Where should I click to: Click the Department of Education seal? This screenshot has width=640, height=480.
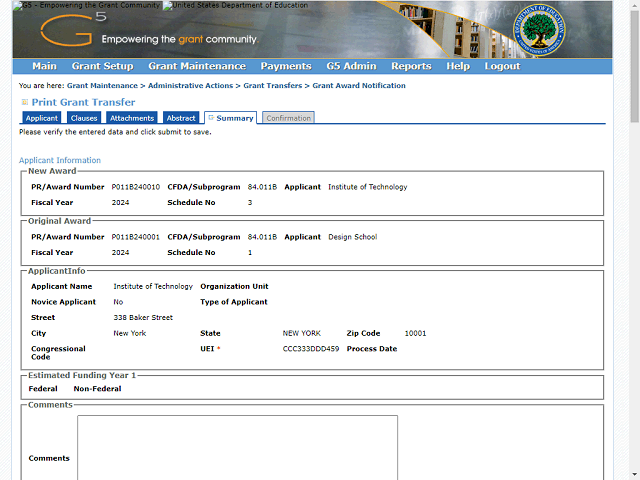pyautogui.click(x=539, y=30)
